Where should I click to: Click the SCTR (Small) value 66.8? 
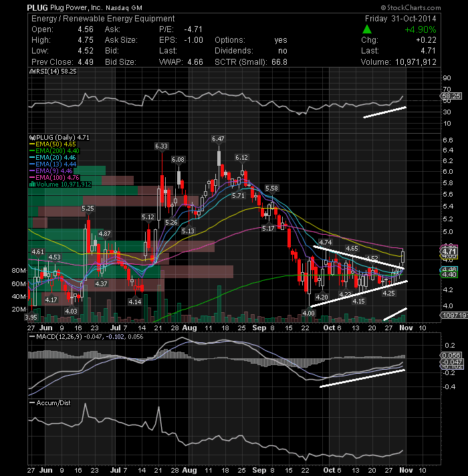279,62
